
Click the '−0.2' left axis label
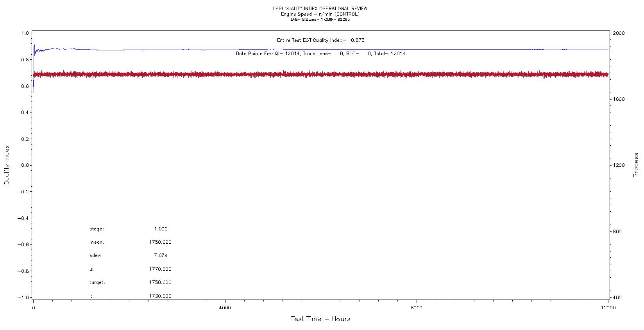(x=23, y=192)
